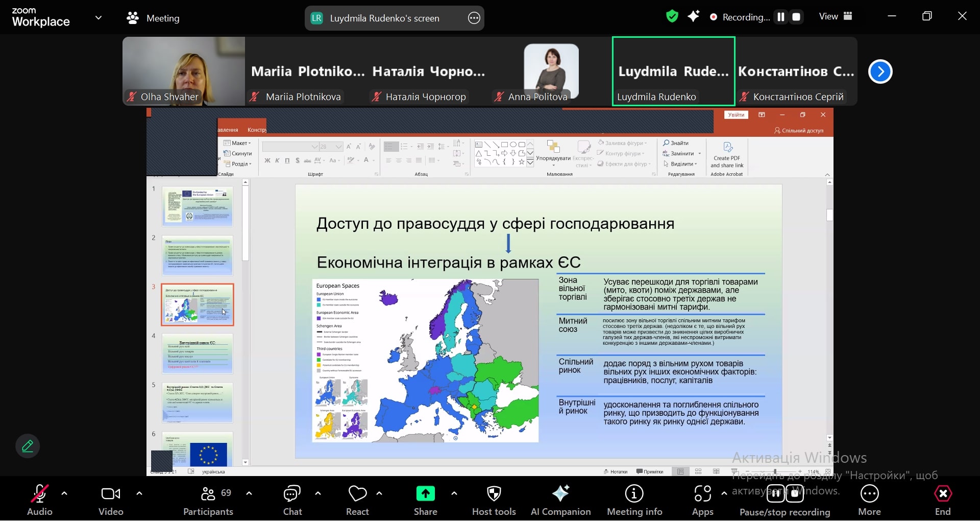Click the Увійти sign-in button
980x521 pixels.
(x=736, y=115)
